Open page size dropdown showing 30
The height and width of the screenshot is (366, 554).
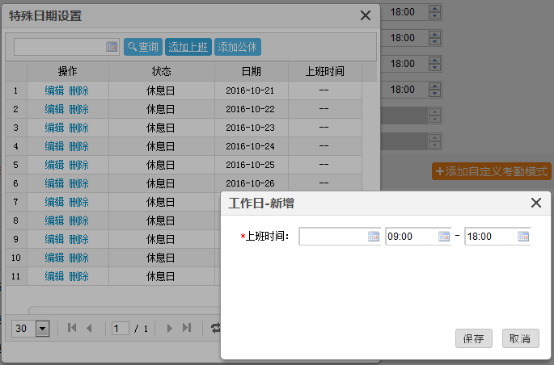coord(42,329)
